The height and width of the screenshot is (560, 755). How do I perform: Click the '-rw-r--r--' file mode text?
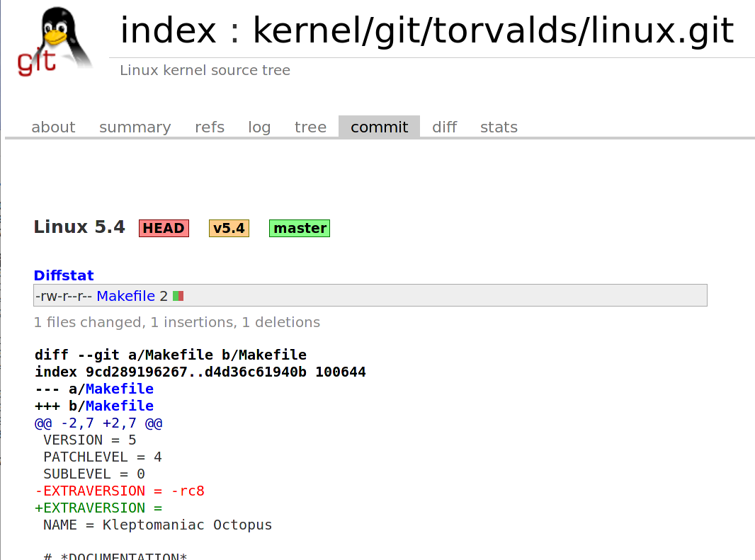click(x=64, y=296)
